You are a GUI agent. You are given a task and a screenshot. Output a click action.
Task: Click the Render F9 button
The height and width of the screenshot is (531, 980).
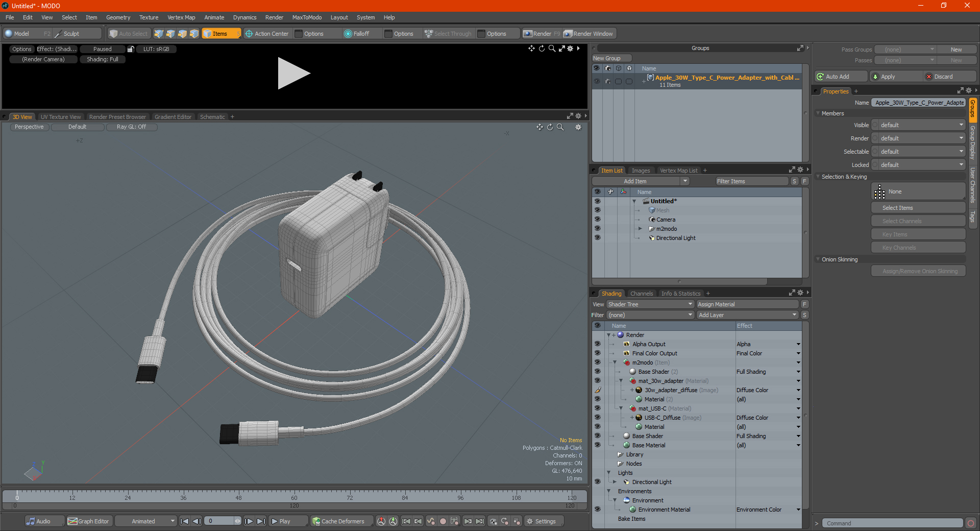(542, 34)
